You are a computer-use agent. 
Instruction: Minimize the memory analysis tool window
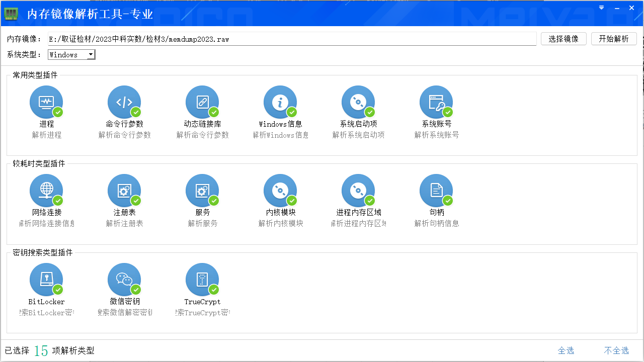616,8
